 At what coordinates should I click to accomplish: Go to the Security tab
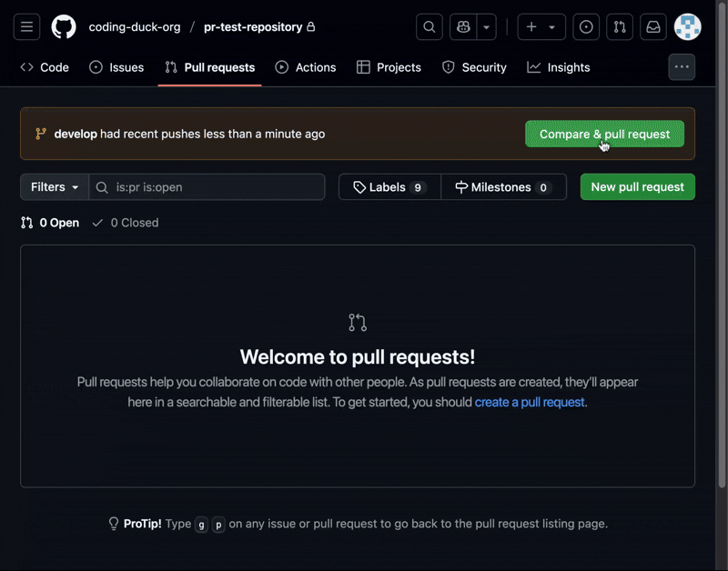point(474,67)
